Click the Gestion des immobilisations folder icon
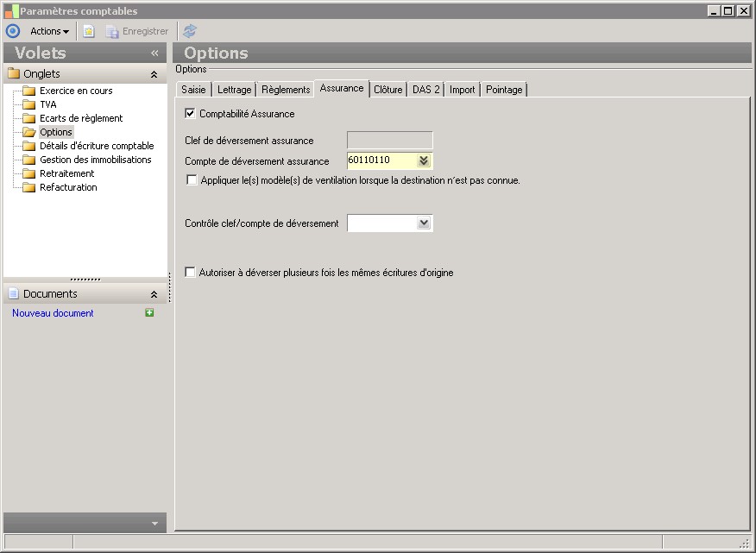Viewport: 756px width, 553px height. (x=29, y=160)
